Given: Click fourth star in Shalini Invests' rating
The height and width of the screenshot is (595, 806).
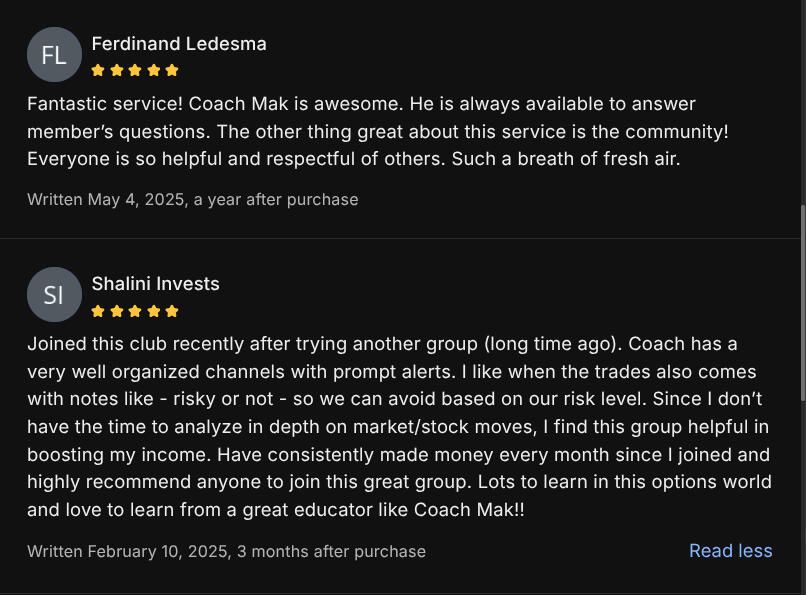Looking at the screenshot, I should [153, 311].
